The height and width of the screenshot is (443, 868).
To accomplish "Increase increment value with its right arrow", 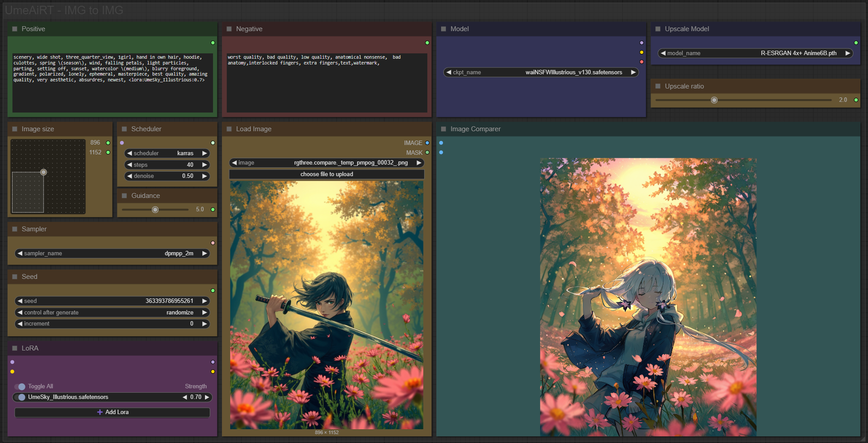I will 205,324.
